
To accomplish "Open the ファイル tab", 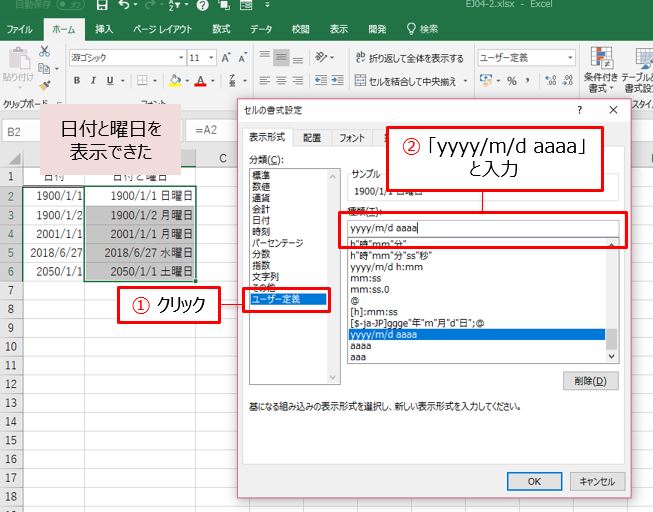I will point(19,29).
